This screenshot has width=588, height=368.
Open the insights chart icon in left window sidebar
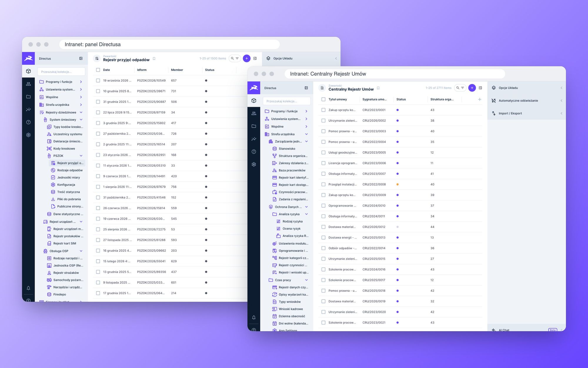coord(28,109)
